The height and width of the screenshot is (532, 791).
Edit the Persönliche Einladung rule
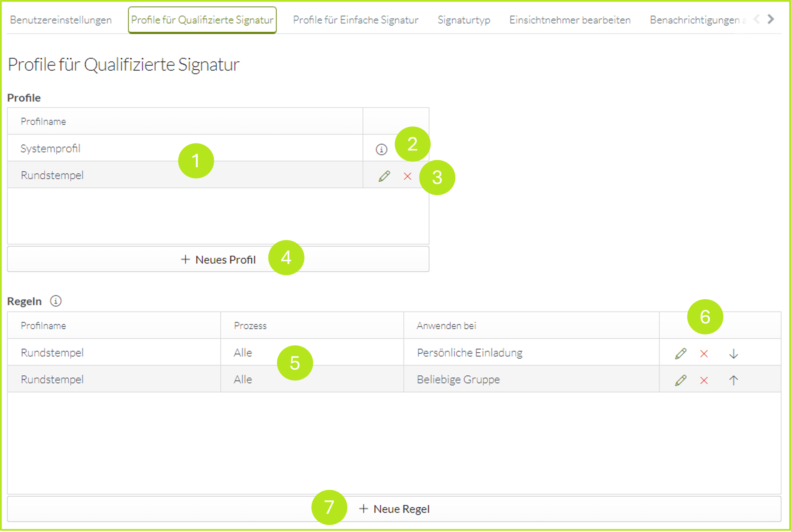pyautogui.click(x=680, y=354)
